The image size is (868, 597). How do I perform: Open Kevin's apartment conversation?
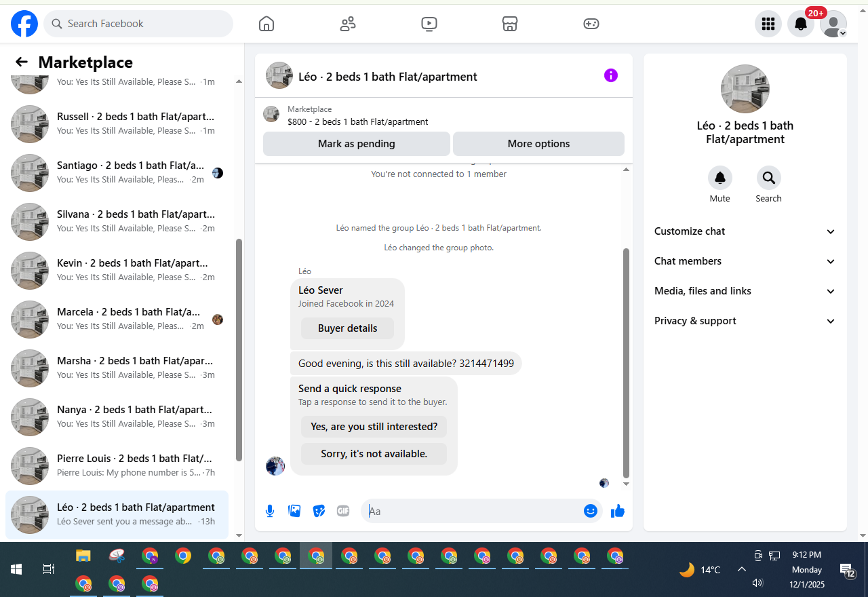pos(117,271)
